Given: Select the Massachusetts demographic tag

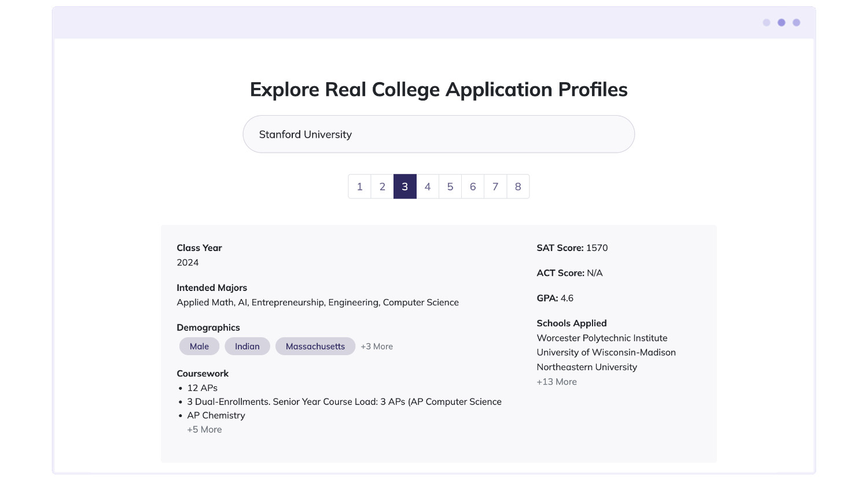Looking at the screenshot, I should click(x=315, y=346).
